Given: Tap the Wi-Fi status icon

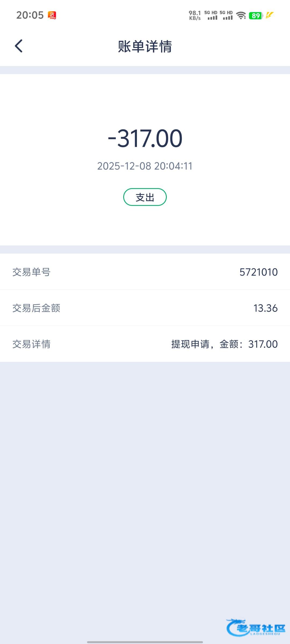Looking at the screenshot, I should [241, 16].
